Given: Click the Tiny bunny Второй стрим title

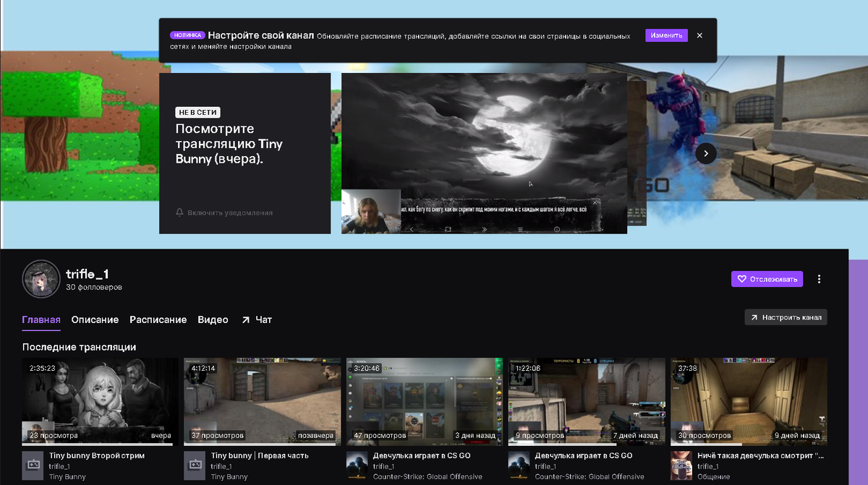Looking at the screenshot, I should point(97,456).
